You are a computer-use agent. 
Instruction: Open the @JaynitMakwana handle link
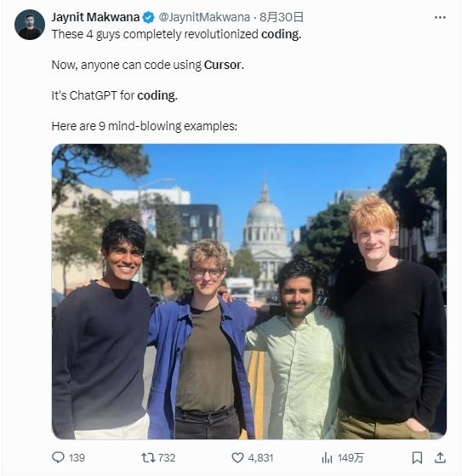[204, 17]
